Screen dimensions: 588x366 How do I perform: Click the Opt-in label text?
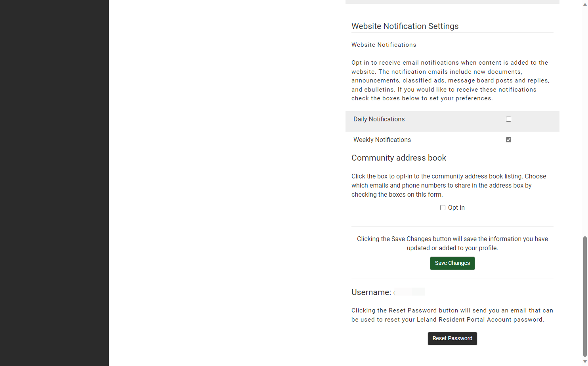click(x=456, y=208)
